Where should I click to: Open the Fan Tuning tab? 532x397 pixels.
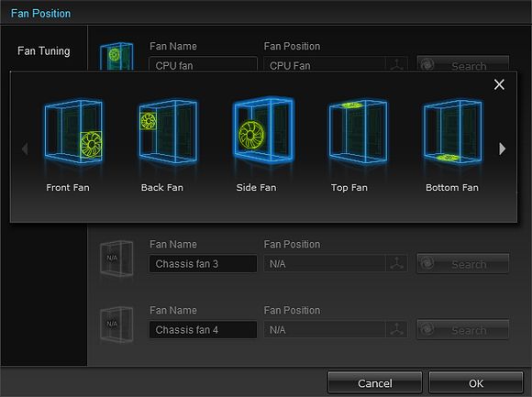coord(44,50)
